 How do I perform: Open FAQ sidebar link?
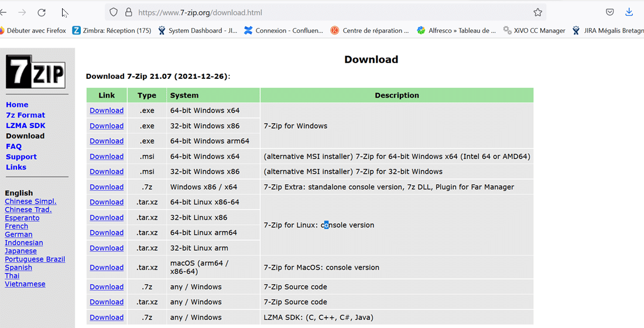[x=13, y=146]
